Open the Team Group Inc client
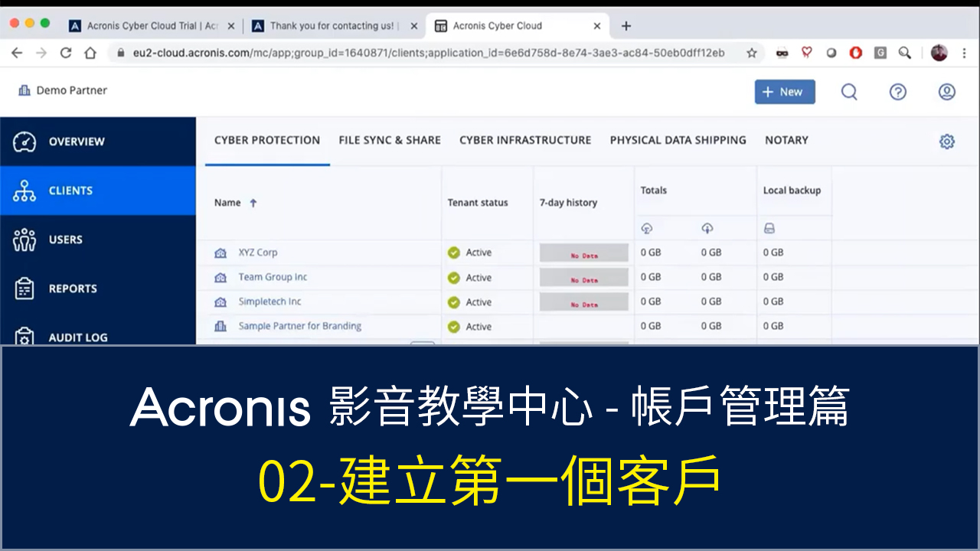Image resolution: width=980 pixels, height=551 pixels. [273, 277]
